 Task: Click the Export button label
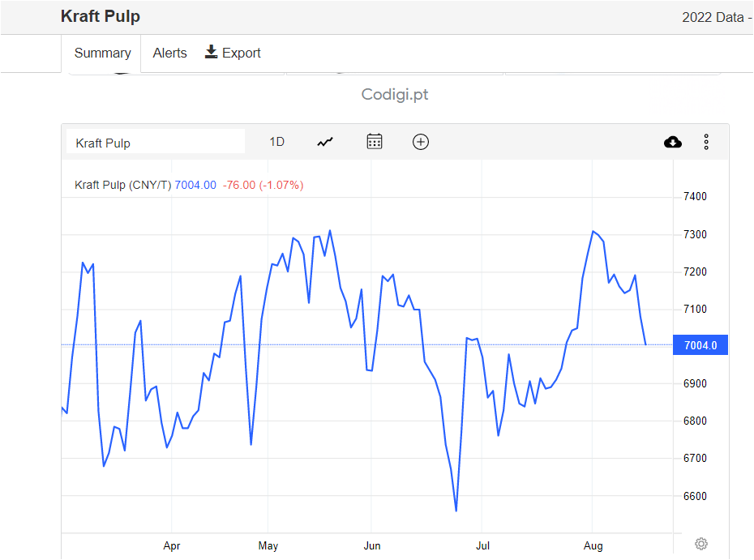point(242,53)
